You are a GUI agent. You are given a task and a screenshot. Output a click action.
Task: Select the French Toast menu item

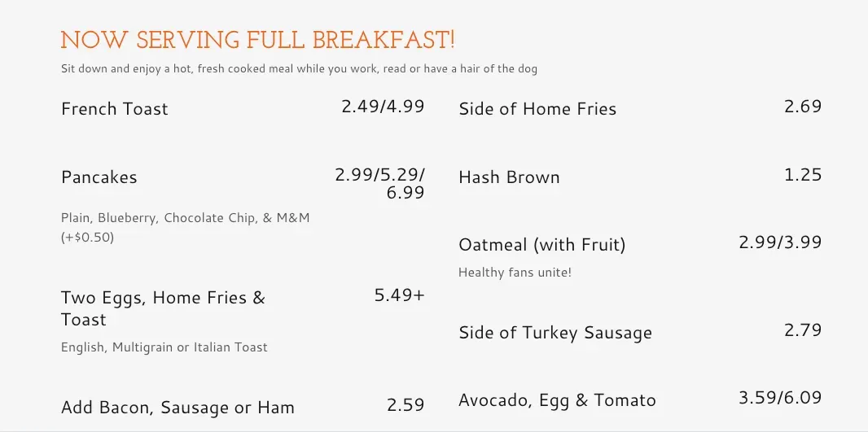coord(115,109)
